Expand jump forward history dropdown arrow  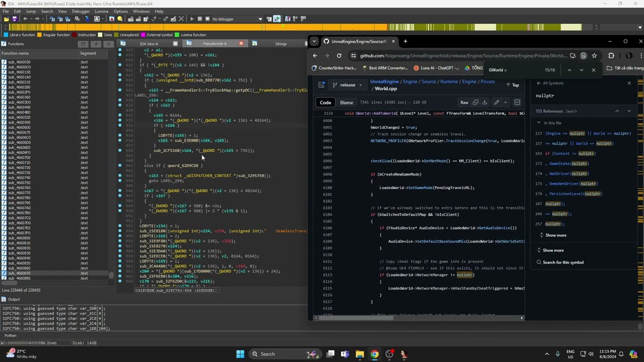(43, 19)
